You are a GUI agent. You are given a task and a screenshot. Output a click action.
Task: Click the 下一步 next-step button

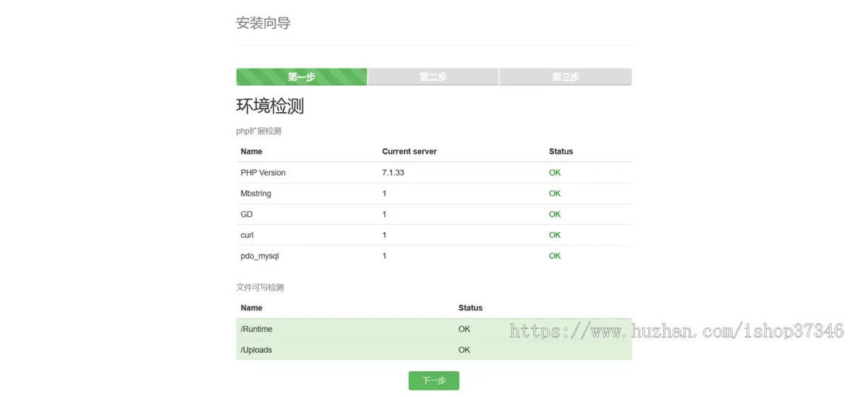click(x=433, y=380)
